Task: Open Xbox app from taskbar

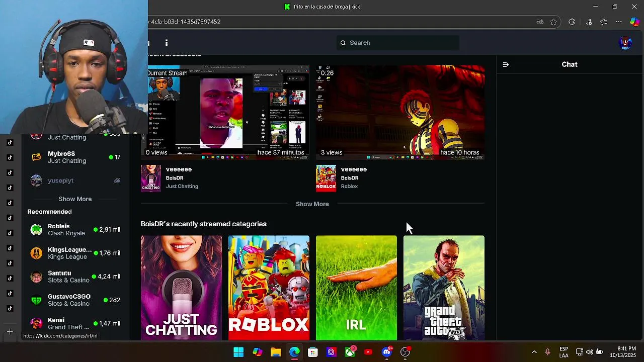Action: pyautogui.click(x=350, y=352)
